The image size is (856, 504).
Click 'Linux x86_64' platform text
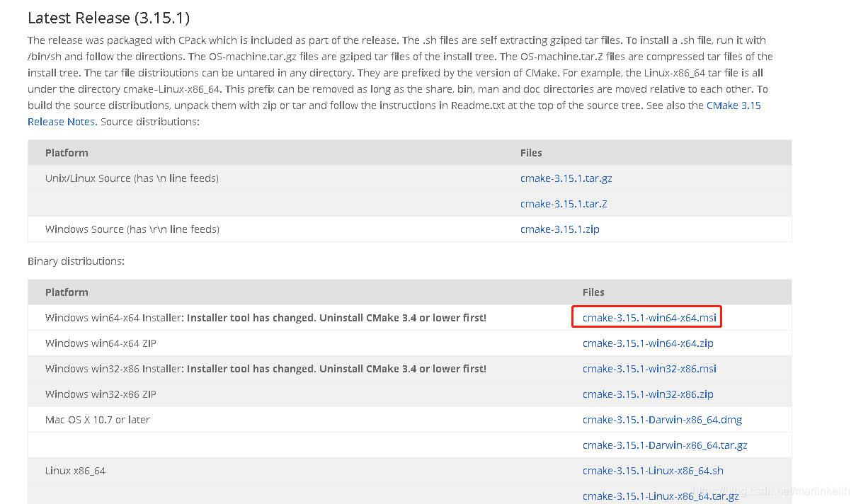75,471
